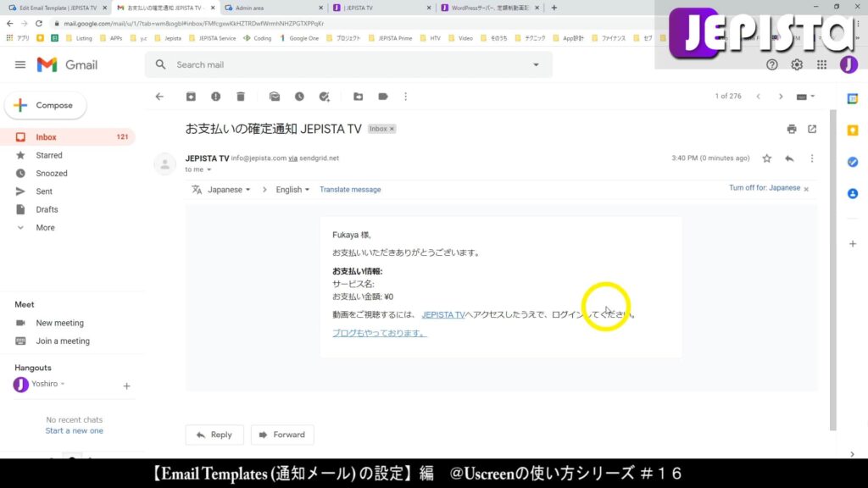
Task: Start a New meeting
Action: (x=60, y=323)
